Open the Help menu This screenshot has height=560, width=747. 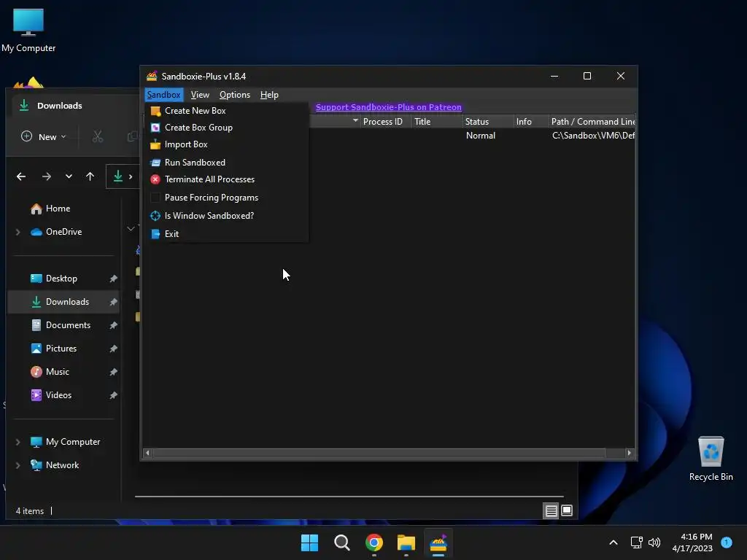pos(269,95)
